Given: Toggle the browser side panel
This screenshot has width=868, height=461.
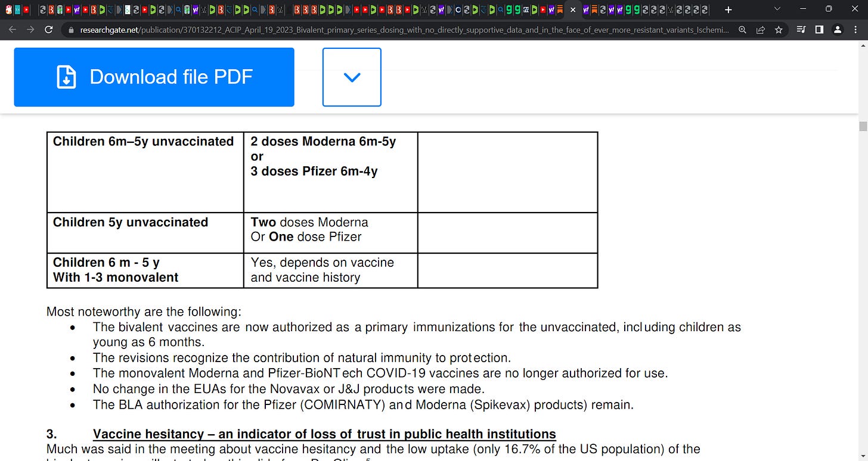Looking at the screenshot, I should pyautogui.click(x=819, y=30).
